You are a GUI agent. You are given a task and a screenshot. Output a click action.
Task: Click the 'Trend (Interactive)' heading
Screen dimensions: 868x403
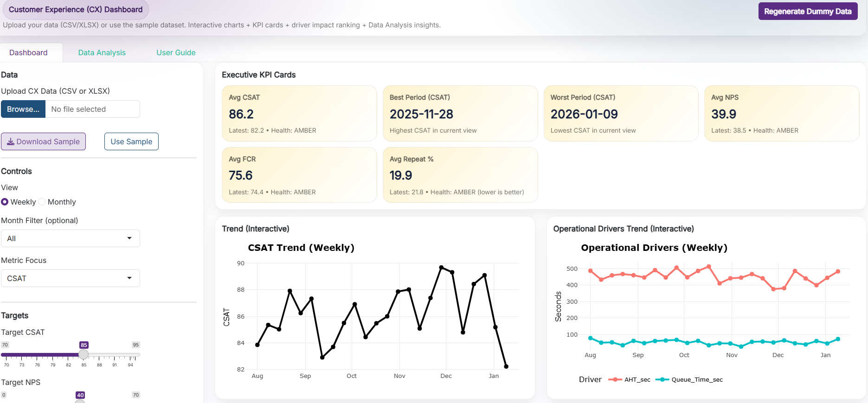click(256, 229)
